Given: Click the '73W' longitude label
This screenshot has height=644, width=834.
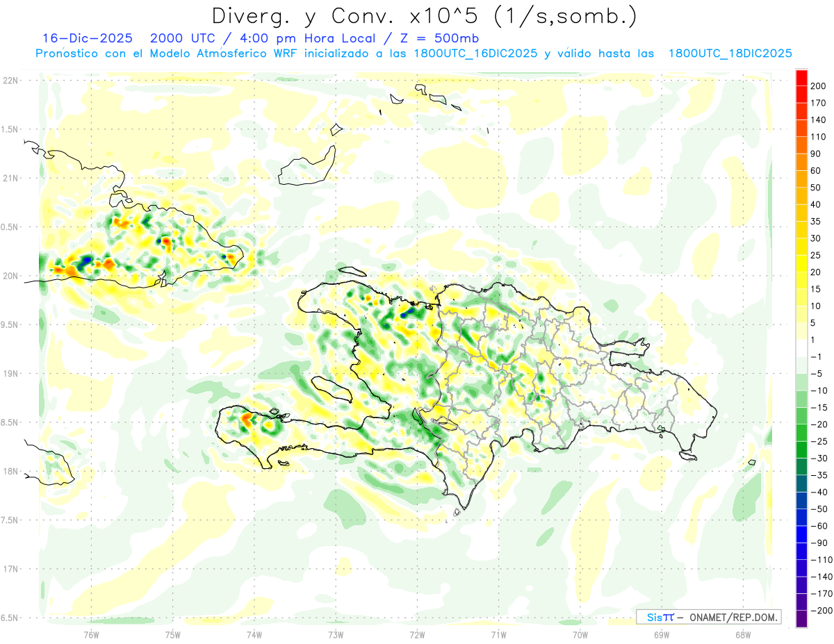Looking at the screenshot, I should tap(336, 634).
